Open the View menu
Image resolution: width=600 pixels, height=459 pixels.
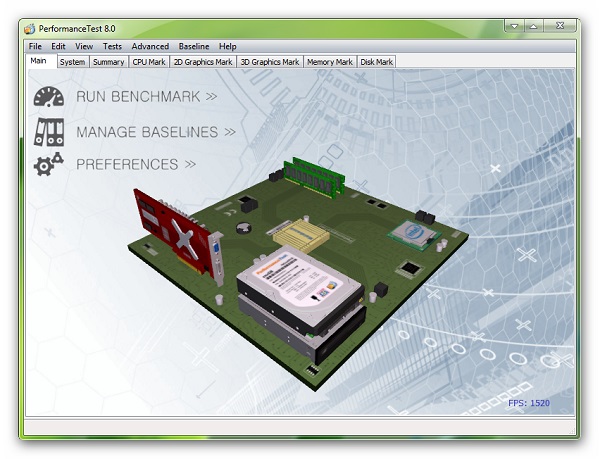coord(84,46)
